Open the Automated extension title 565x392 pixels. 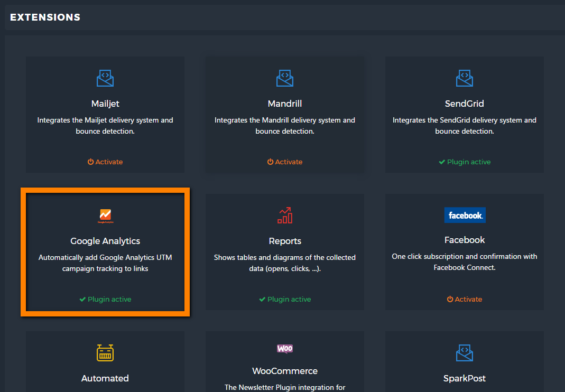(105, 378)
